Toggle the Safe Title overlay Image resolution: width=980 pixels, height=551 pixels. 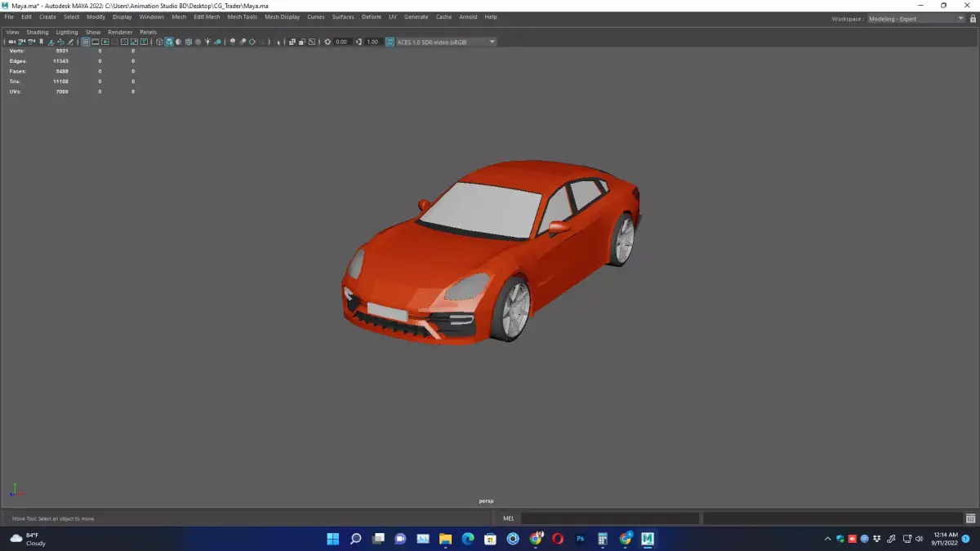144,42
